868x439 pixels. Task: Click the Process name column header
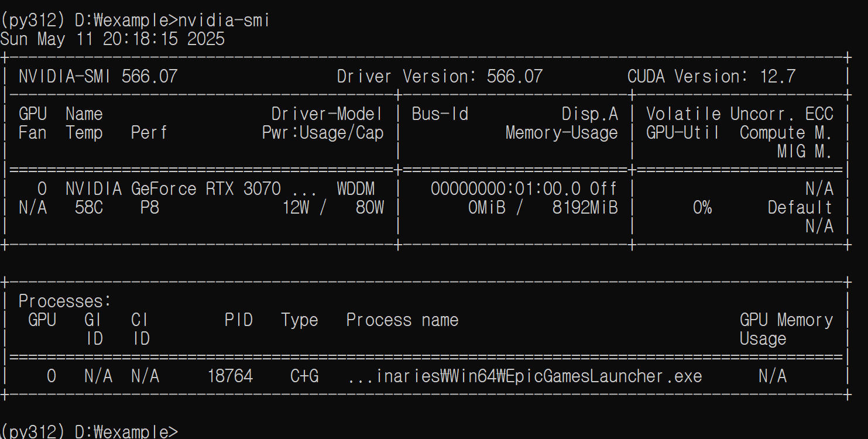click(402, 320)
